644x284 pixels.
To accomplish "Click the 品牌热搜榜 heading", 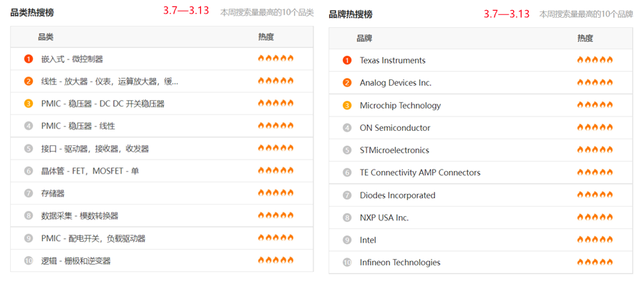I will coord(351,15).
